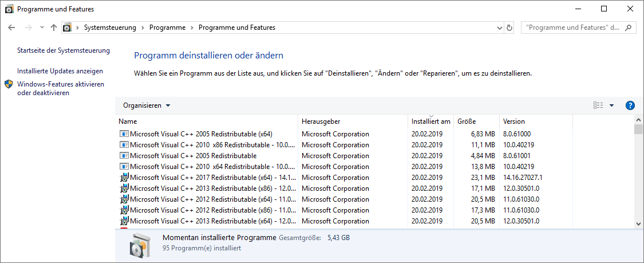Click icon of Visual C++ 2005 Redistributable (x64)

point(124,134)
